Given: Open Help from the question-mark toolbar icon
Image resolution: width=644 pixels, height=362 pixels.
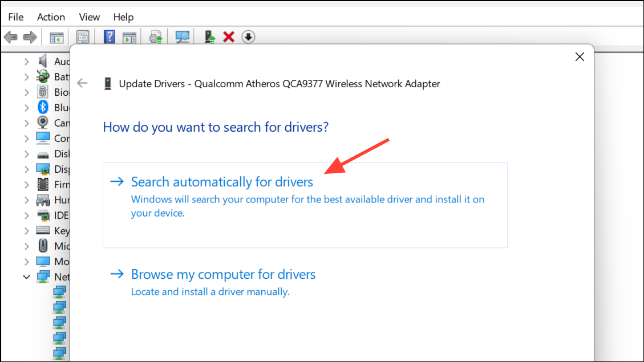Looking at the screenshot, I should coord(109,37).
